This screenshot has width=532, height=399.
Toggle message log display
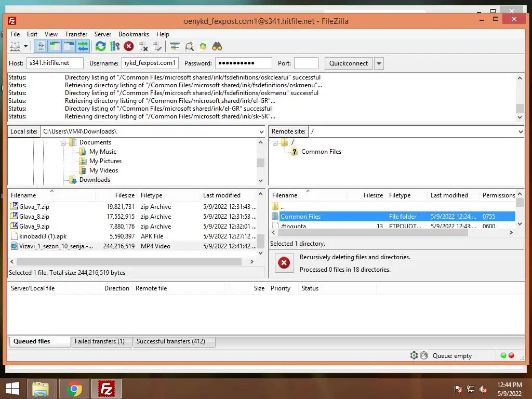[x=41, y=46]
